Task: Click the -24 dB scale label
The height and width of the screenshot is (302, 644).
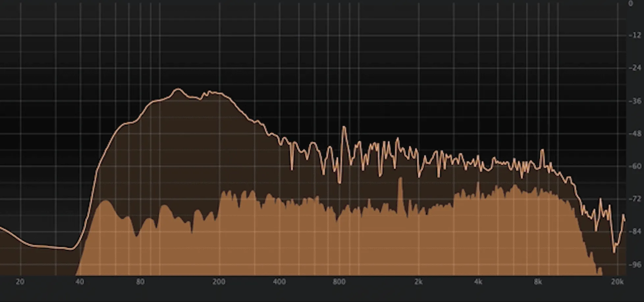Action: coord(635,68)
